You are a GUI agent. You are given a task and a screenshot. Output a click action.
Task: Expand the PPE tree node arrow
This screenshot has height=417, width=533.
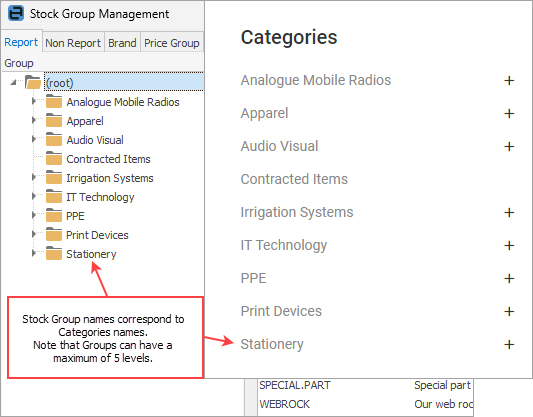(x=34, y=215)
